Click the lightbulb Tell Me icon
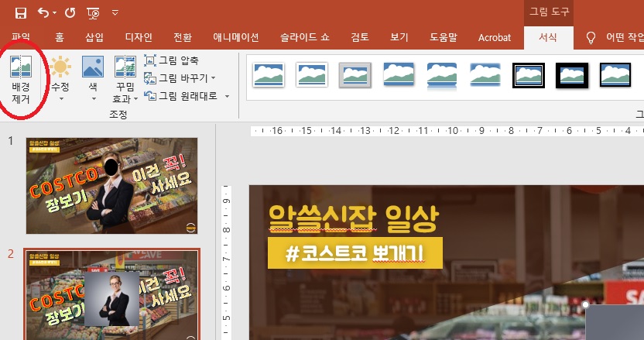Viewport: 644px width, 340px height. 591,38
